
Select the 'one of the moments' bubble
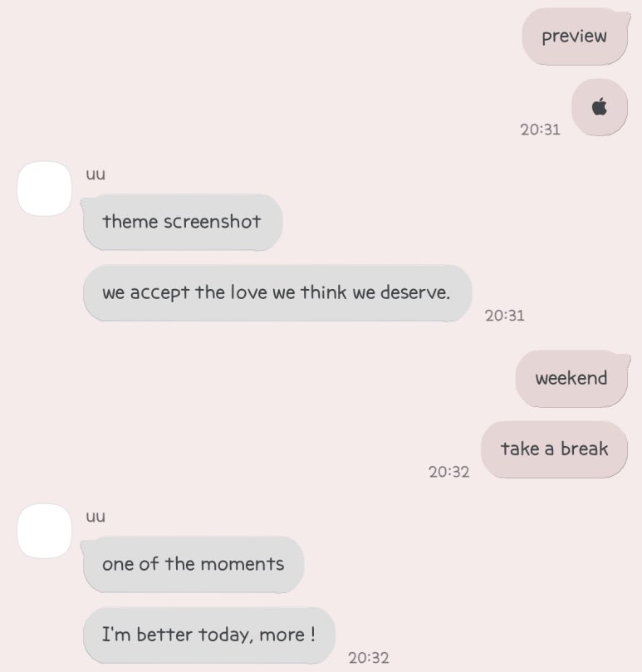pyautogui.click(x=193, y=564)
